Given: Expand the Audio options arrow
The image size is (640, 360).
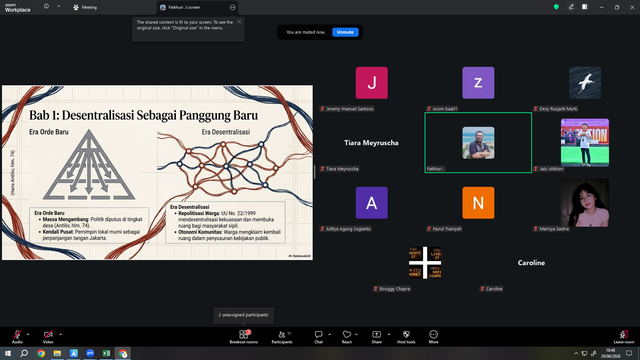Looking at the screenshot, I should [x=28, y=334].
